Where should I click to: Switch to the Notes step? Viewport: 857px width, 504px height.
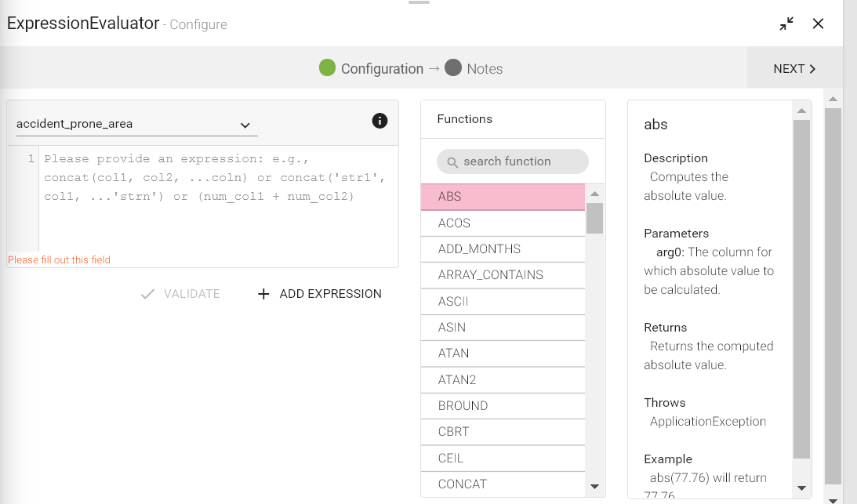tap(484, 69)
